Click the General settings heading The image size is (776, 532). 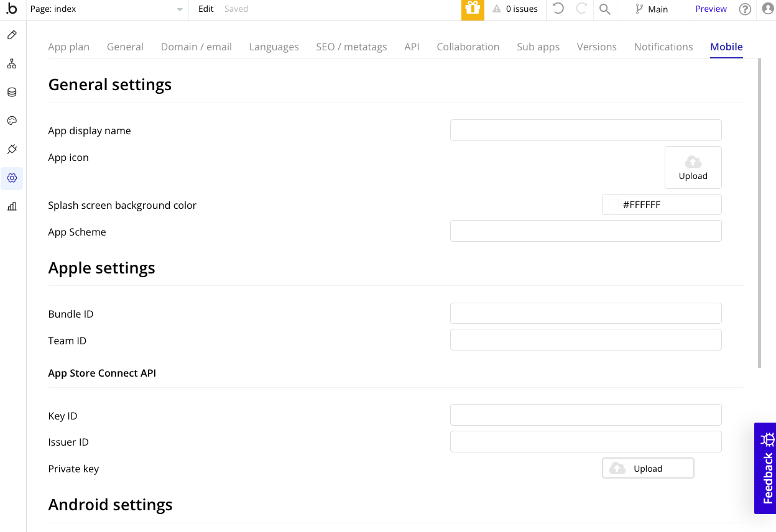(x=110, y=85)
